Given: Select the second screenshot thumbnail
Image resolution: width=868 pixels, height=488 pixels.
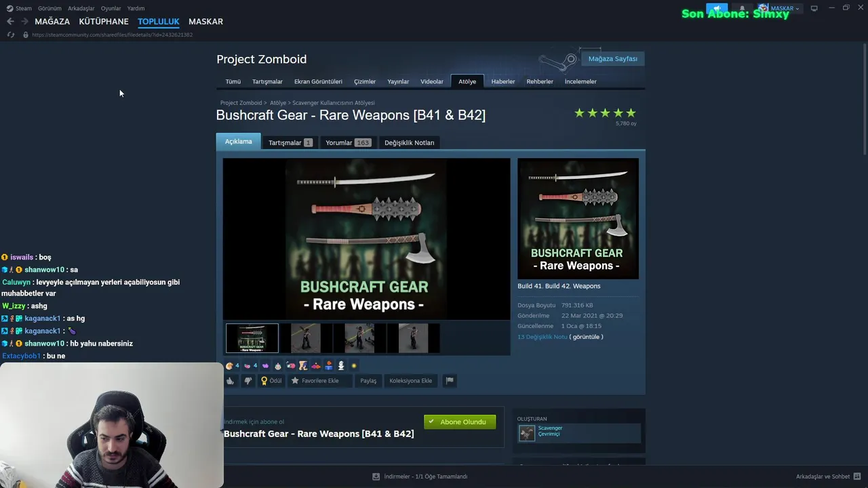Looking at the screenshot, I should click(x=306, y=338).
